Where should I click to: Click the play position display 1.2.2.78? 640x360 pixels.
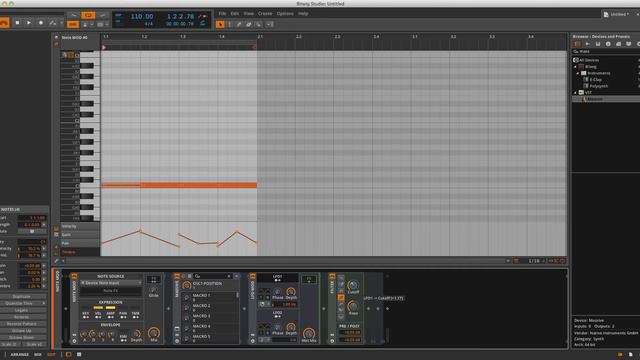(x=180, y=17)
